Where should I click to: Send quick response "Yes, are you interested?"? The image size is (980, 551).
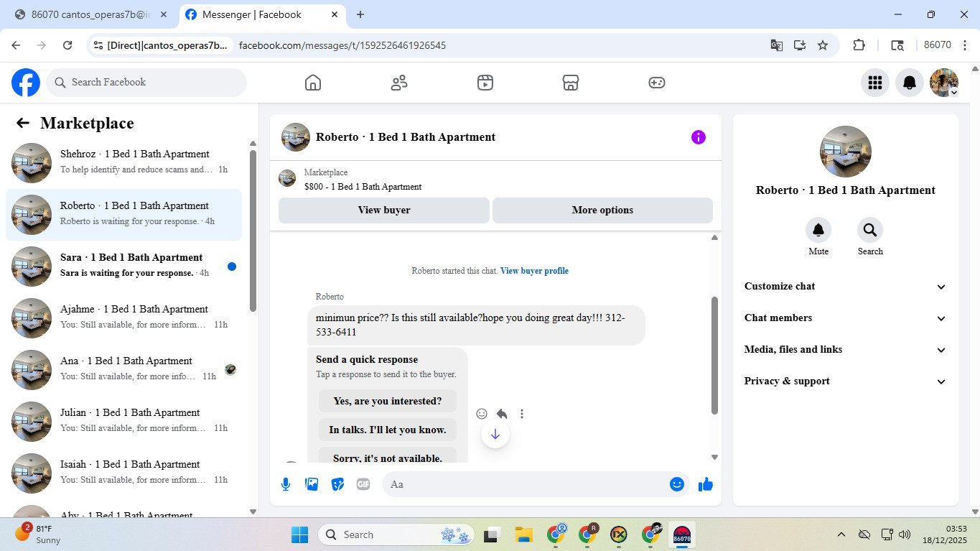pyautogui.click(x=388, y=401)
